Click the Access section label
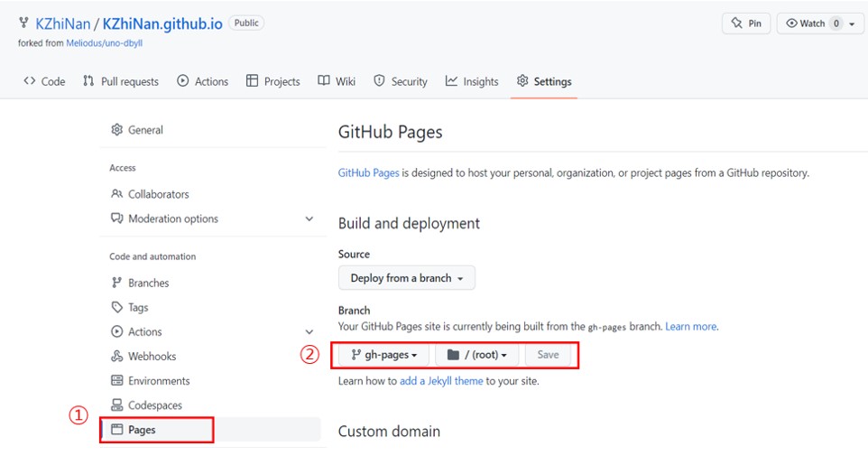Screen dimensions: 868x456 [123, 168]
